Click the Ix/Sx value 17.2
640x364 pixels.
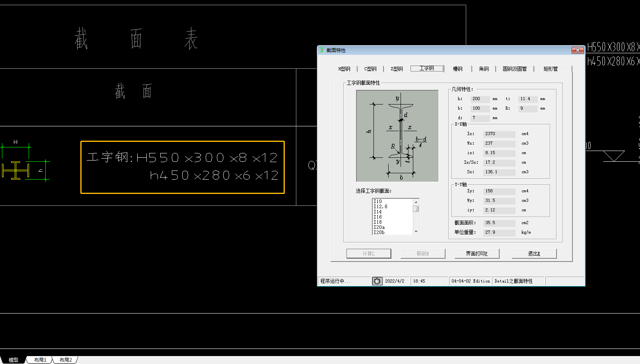click(x=499, y=163)
